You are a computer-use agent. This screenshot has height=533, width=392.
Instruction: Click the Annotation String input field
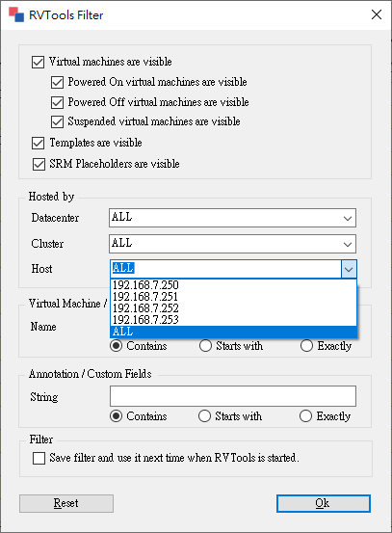[x=233, y=396]
